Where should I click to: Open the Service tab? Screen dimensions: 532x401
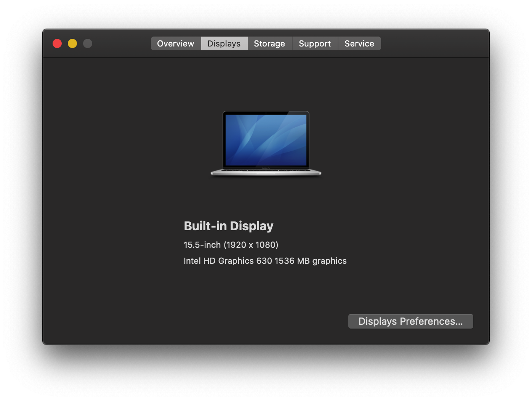pyautogui.click(x=359, y=43)
